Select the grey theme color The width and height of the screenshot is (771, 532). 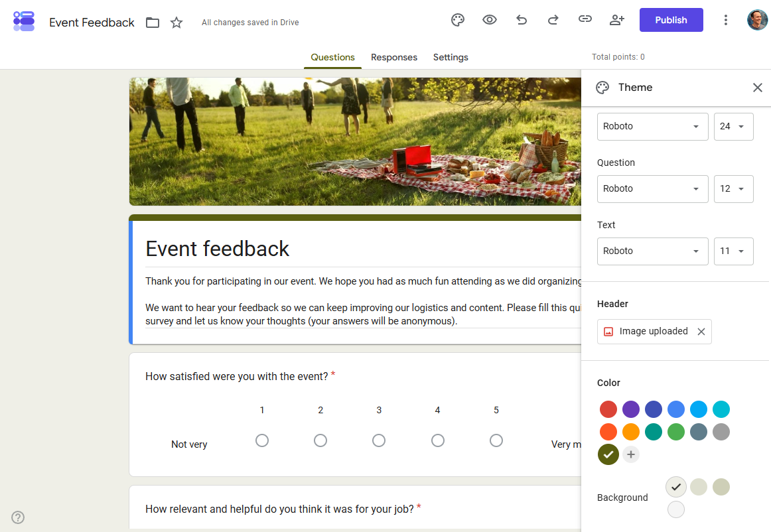[721, 432]
